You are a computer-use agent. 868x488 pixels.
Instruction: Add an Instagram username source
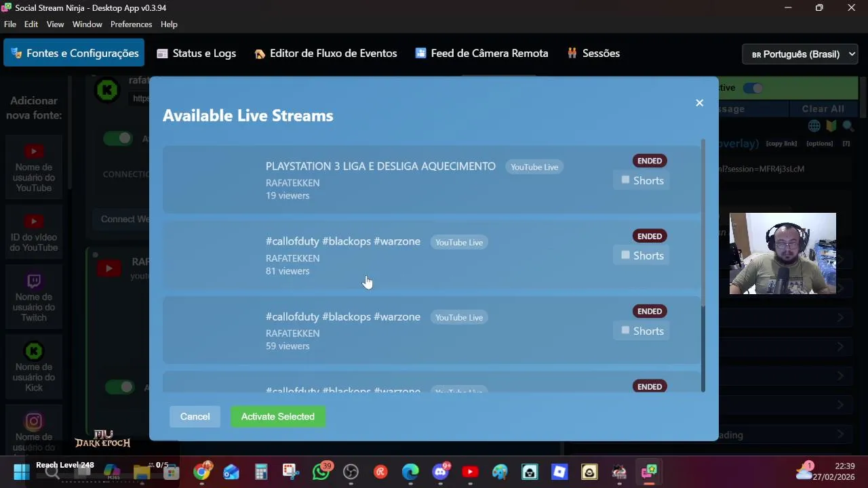point(34,431)
